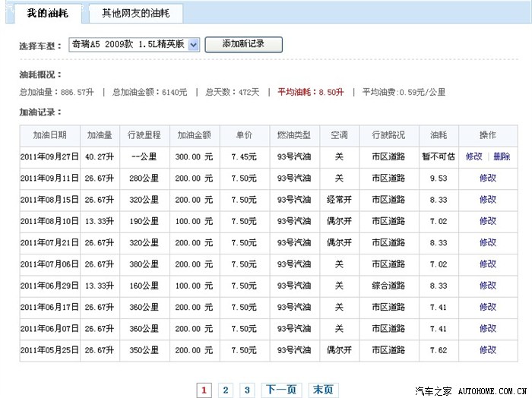Screen dimensions: 532x398
Task: Click 修改 for the 2011年07月06日 record
Action: click(487, 264)
